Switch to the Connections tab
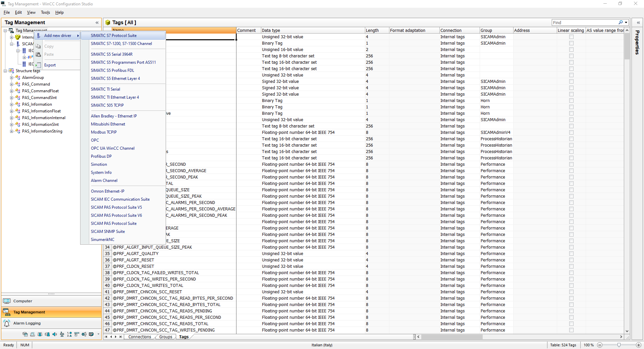The image size is (644, 349). pyautogui.click(x=140, y=337)
